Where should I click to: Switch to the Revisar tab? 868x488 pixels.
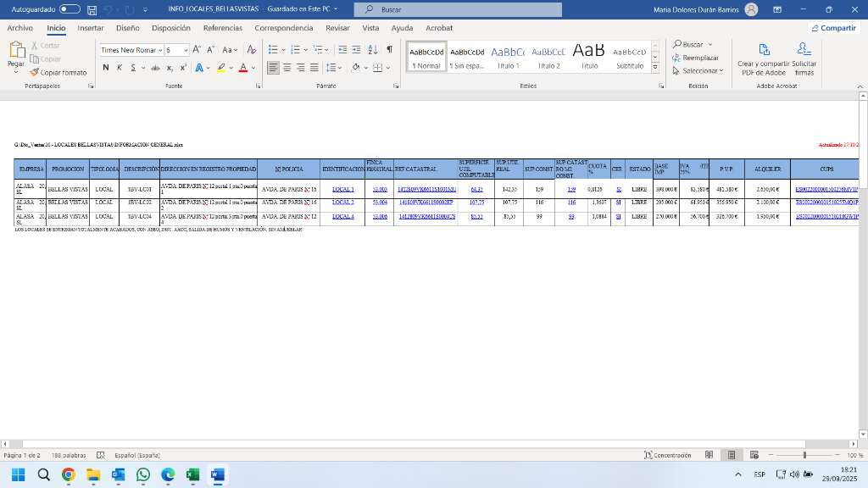[x=337, y=28]
